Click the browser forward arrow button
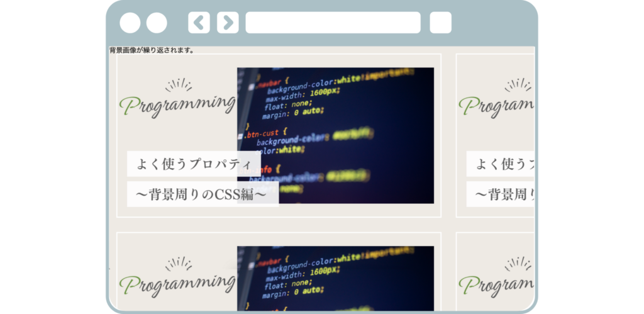Screen dimensions: 644x314 coord(228,23)
